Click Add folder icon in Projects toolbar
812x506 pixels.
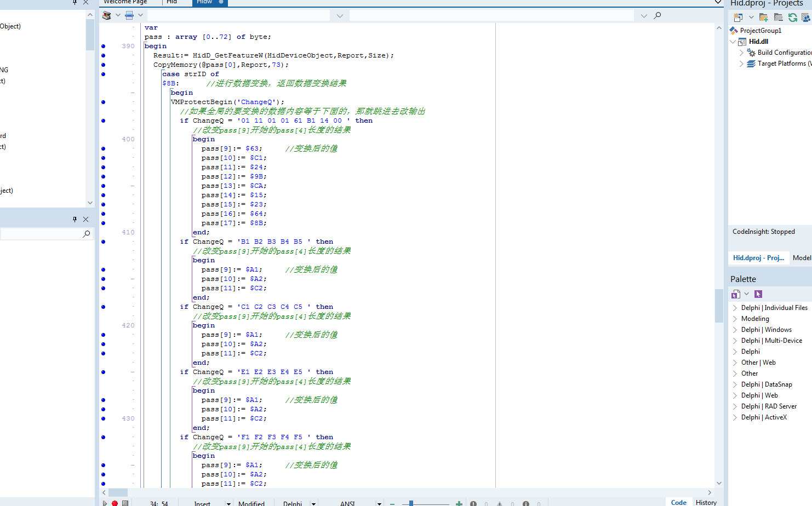[764, 18]
